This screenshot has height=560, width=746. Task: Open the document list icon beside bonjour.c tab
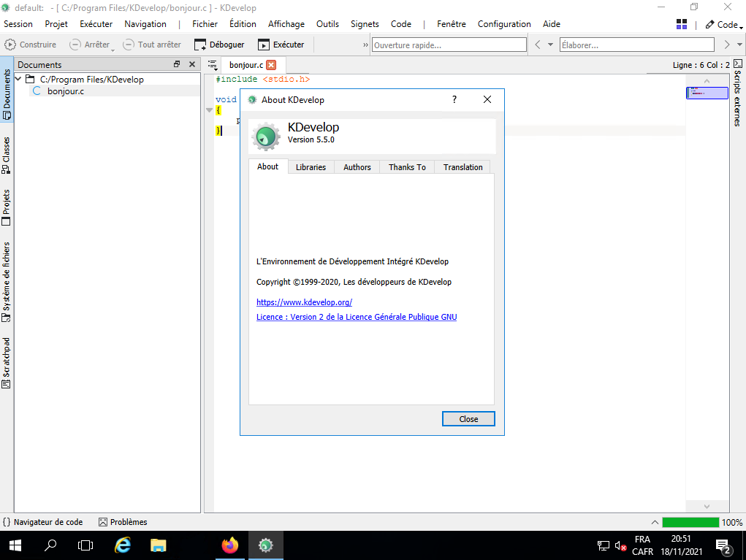[x=213, y=65]
